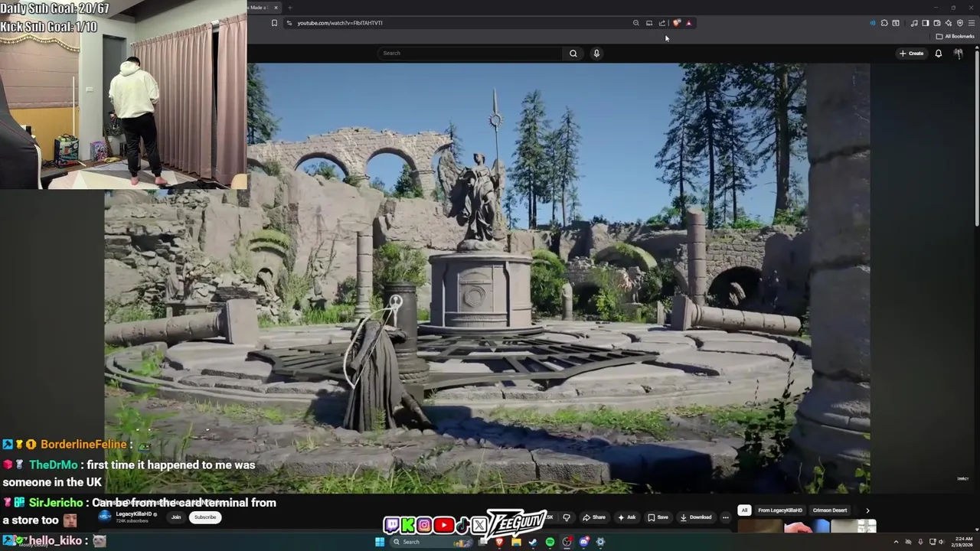
Task: Open Steam from the taskbar
Action: click(533, 542)
